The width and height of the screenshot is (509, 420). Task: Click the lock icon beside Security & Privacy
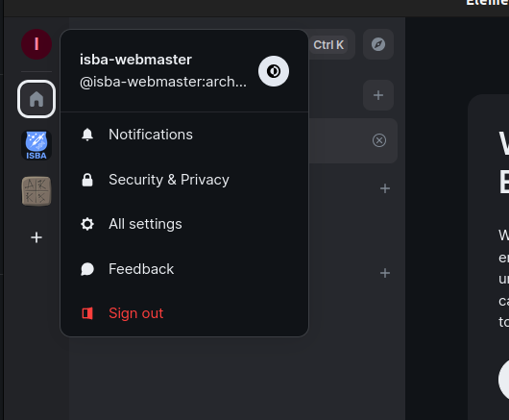pos(87,180)
